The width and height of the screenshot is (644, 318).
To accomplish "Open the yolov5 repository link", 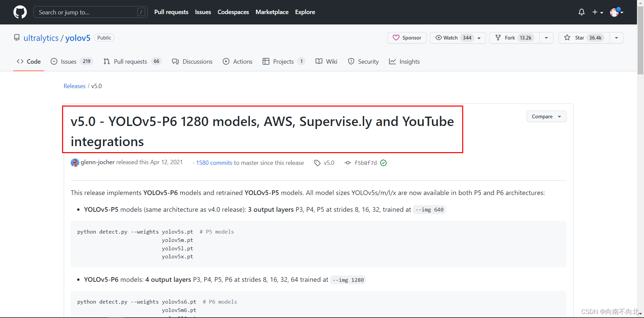I will coord(78,38).
